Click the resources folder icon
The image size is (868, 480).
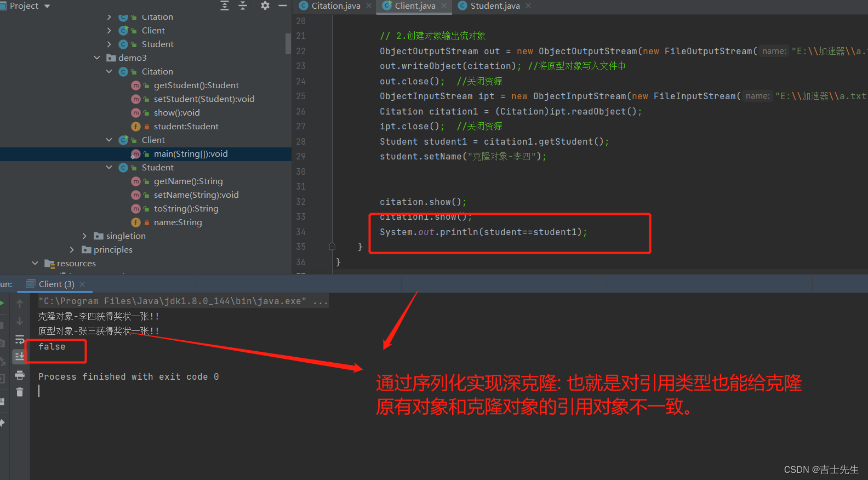click(49, 264)
